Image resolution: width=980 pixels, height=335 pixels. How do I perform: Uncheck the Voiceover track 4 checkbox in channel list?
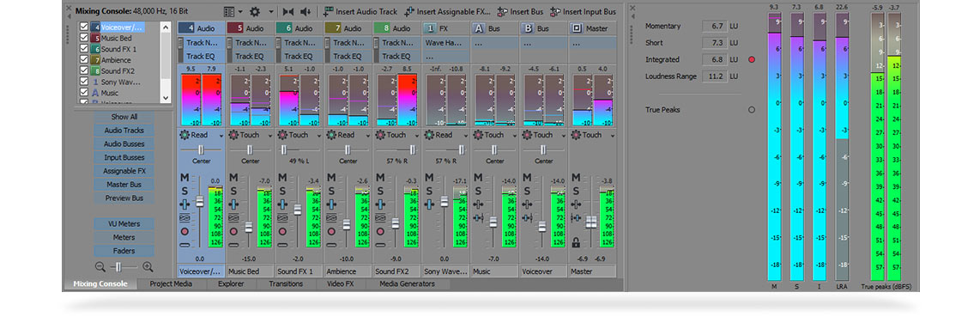[x=84, y=27]
